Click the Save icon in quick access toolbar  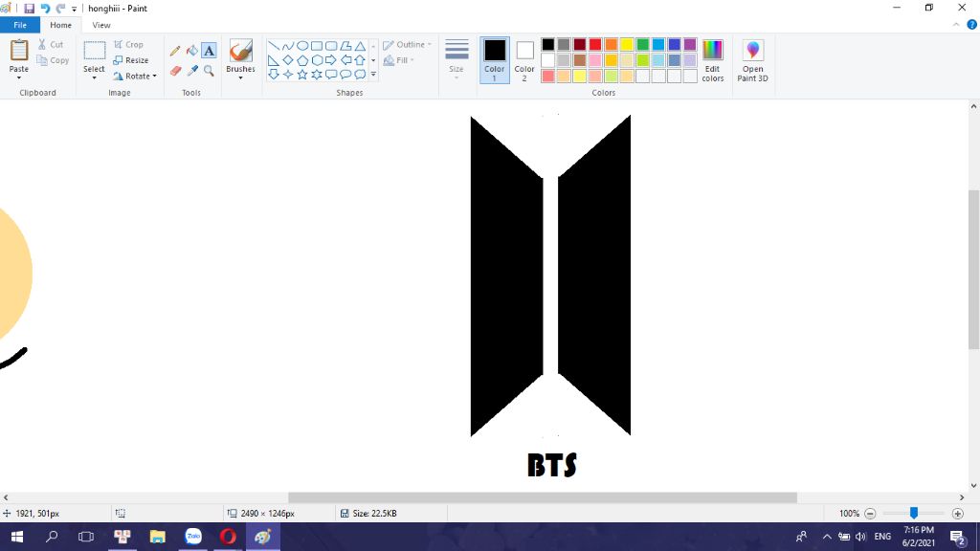point(29,8)
